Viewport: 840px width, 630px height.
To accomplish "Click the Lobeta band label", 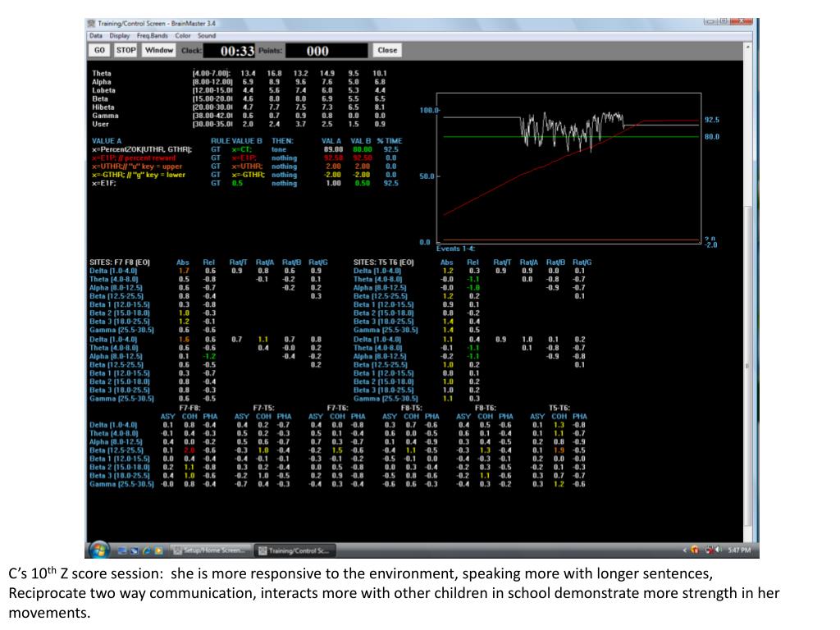I will (x=103, y=90).
